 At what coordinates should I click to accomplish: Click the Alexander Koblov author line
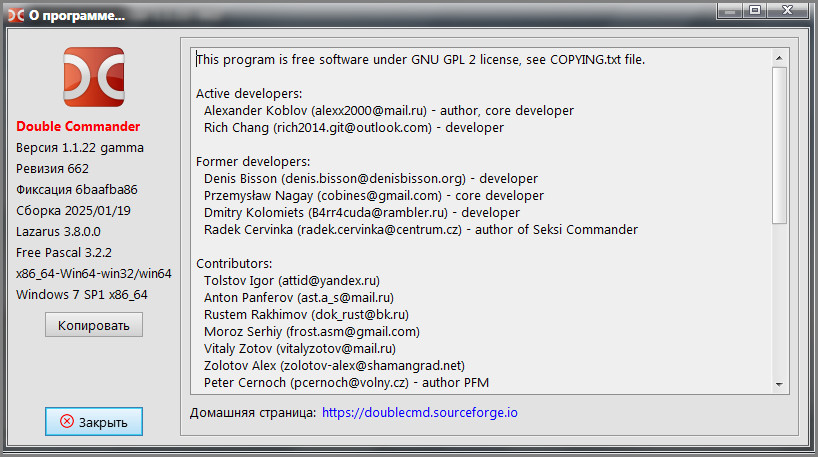(x=389, y=111)
